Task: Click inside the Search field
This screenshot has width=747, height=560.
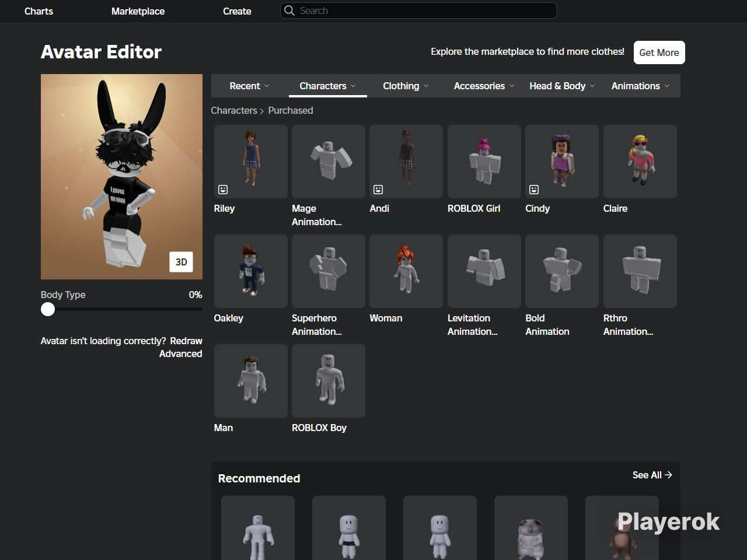Action: (418, 10)
